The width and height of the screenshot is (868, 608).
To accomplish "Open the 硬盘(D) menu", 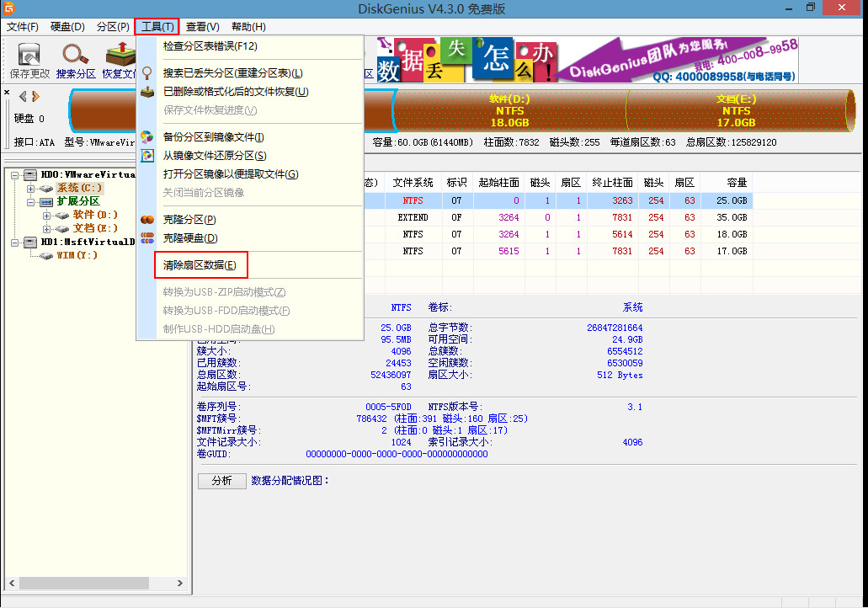I will [67, 27].
